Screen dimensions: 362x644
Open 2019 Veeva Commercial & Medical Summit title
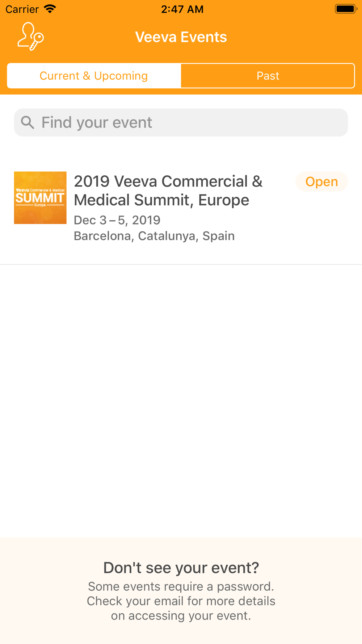[x=168, y=191]
